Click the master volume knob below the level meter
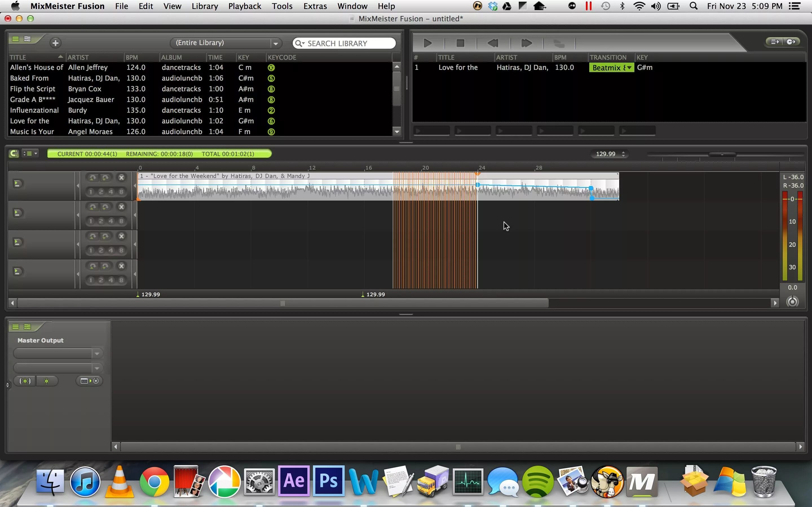 pos(792,301)
